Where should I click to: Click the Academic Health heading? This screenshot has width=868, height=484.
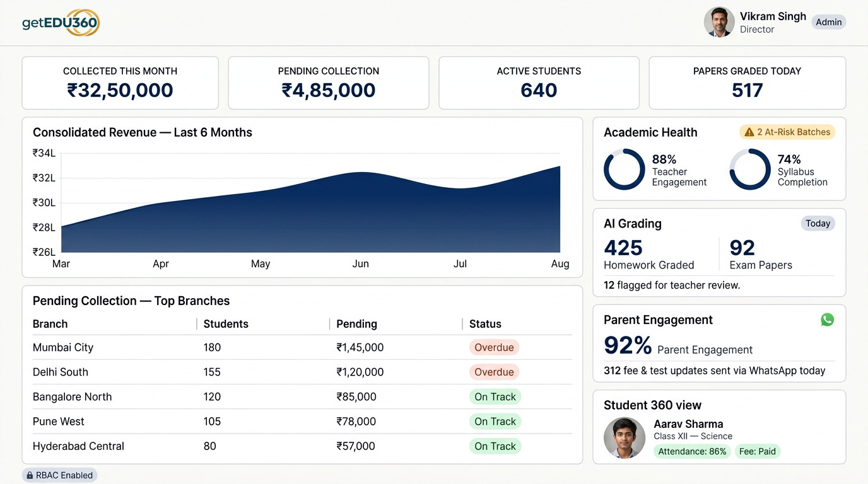coord(650,132)
